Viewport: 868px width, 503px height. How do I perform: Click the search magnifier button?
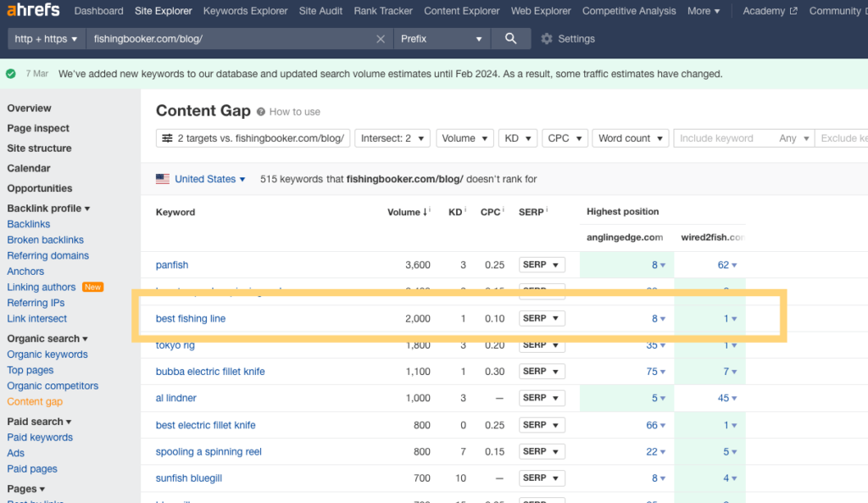click(510, 39)
